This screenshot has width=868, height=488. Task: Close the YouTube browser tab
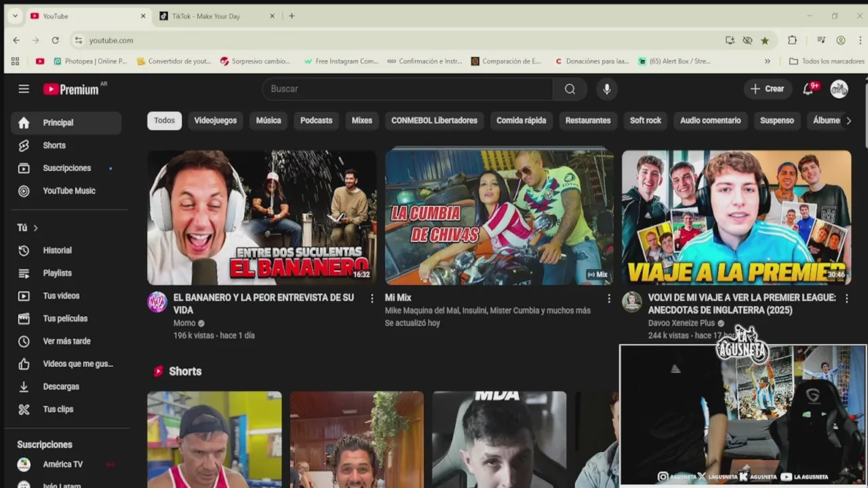click(x=143, y=16)
